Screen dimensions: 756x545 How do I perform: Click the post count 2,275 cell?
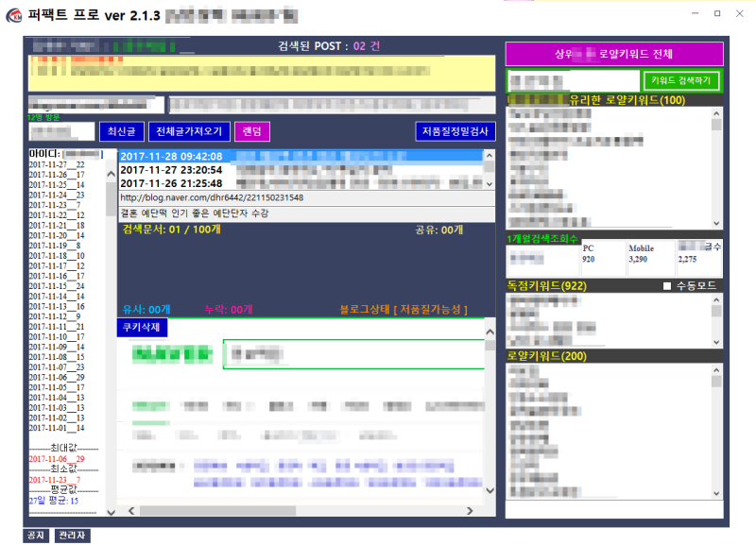pos(699,259)
